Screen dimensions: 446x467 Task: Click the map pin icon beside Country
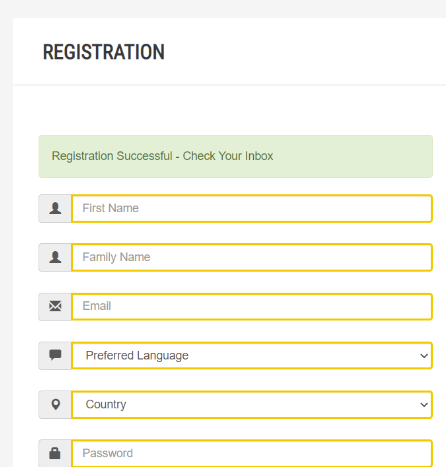tap(56, 404)
